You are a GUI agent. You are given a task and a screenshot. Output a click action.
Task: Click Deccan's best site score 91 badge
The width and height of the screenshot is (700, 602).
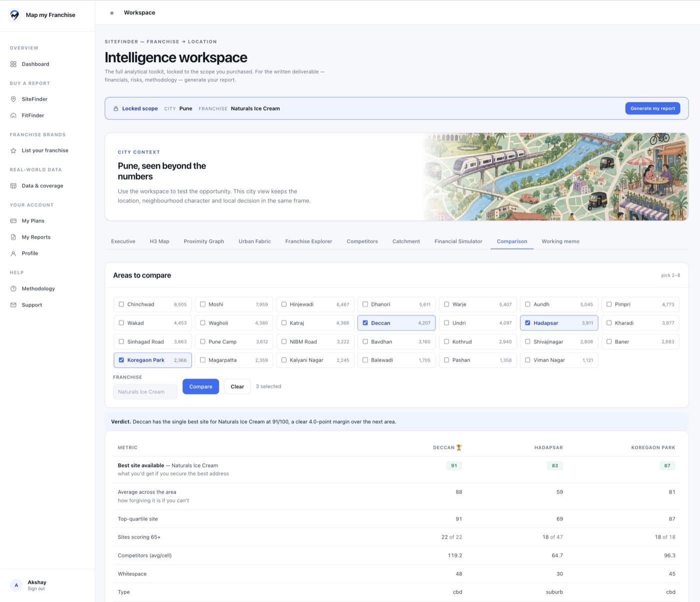[x=454, y=465]
